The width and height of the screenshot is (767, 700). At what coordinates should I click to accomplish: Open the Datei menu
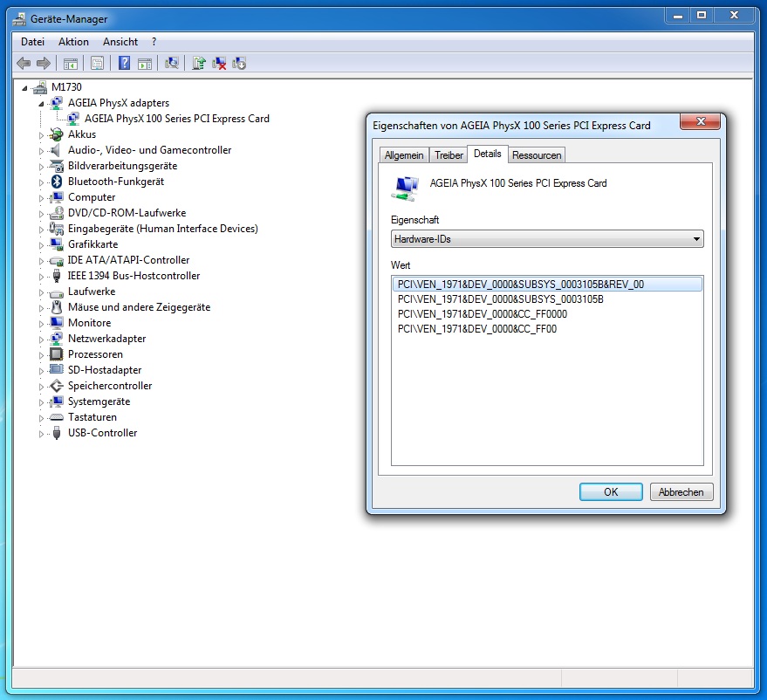click(32, 42)
